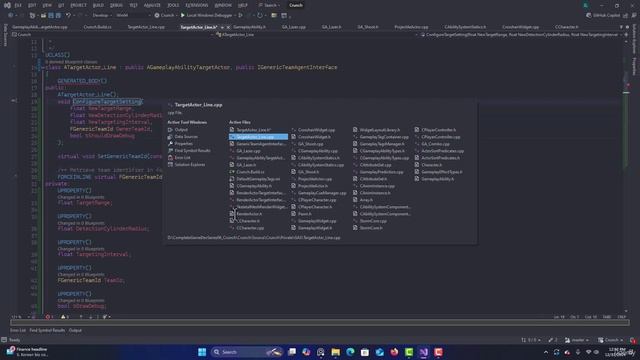Close the active TargetActor_Line.h tab
640x360 pixels.
(228, 27)
